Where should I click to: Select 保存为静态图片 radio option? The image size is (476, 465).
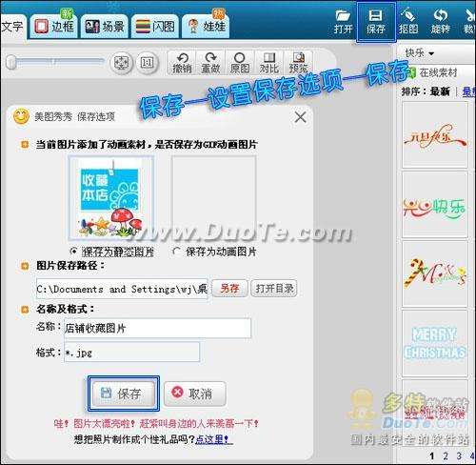(x=73, y=252)
